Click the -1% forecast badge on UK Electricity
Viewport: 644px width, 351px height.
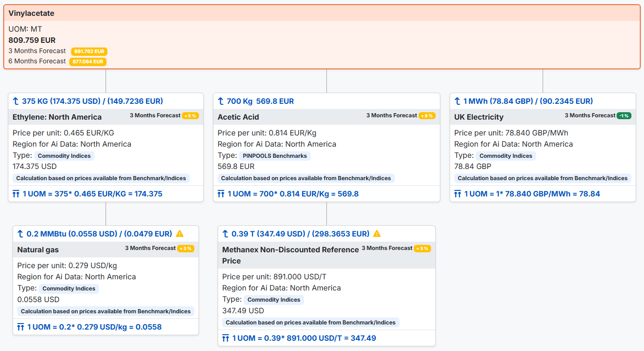coord(624,115)
